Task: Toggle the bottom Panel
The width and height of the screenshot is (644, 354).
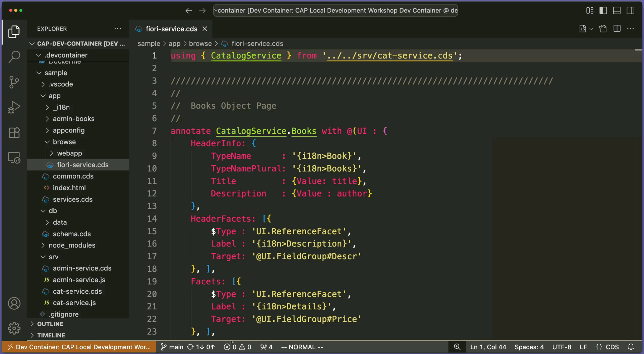Action: (616, 11)
